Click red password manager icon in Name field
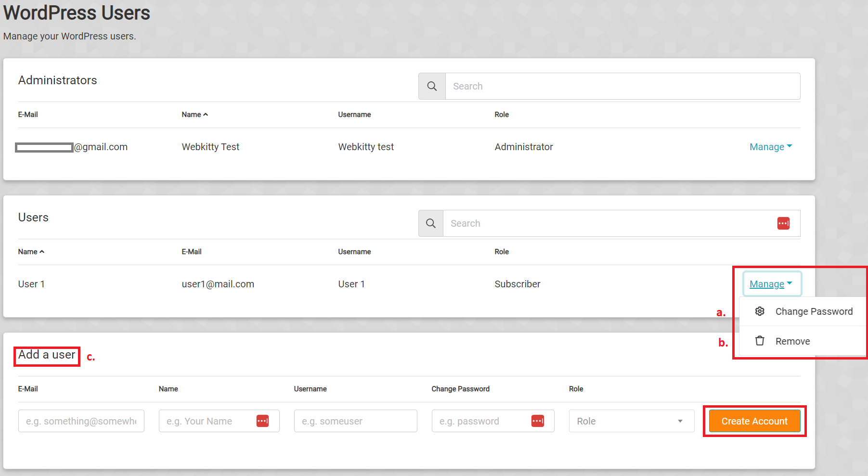This screenshot has width=868, height=476. pyautogui.click(x=262, y=421)
